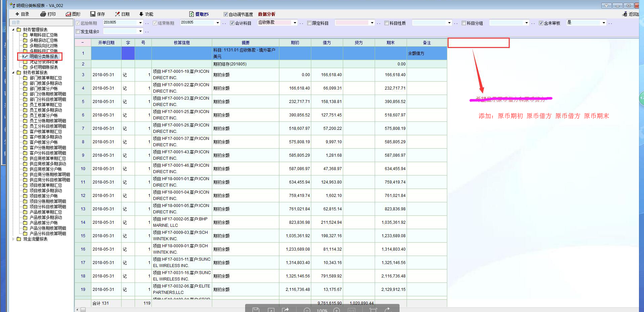Image resolution: width=644 pixels, height=312 pixels.
Task: Click the 返回 exit icon
Action: tap(625, 14)
